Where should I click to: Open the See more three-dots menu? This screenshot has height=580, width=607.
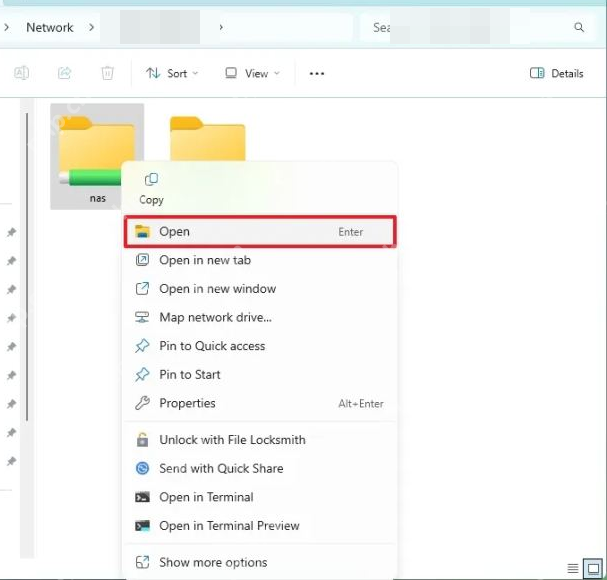(317, 74)
